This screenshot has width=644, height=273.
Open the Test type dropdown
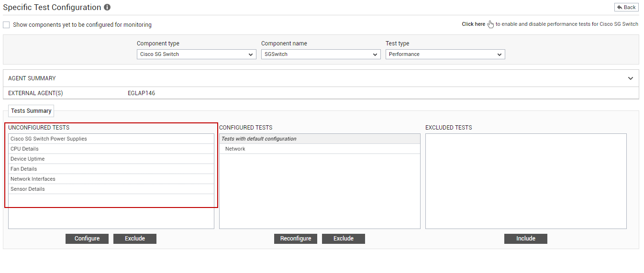445,55
